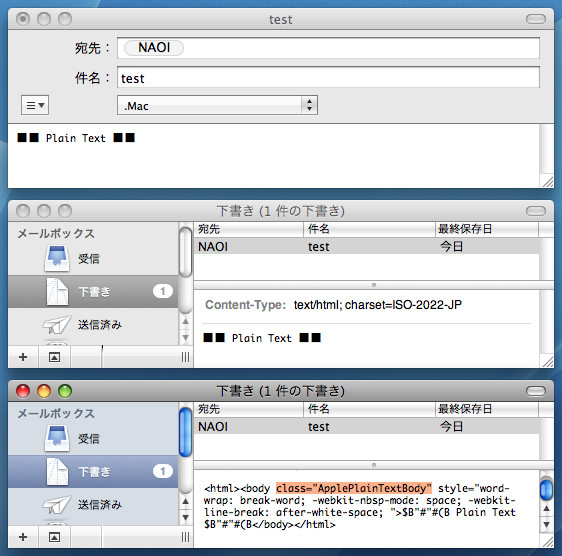This screenshot has width=562, height=556.
Task: Select 受信 inbox in bottom window
Action: (x=93, y=438)
